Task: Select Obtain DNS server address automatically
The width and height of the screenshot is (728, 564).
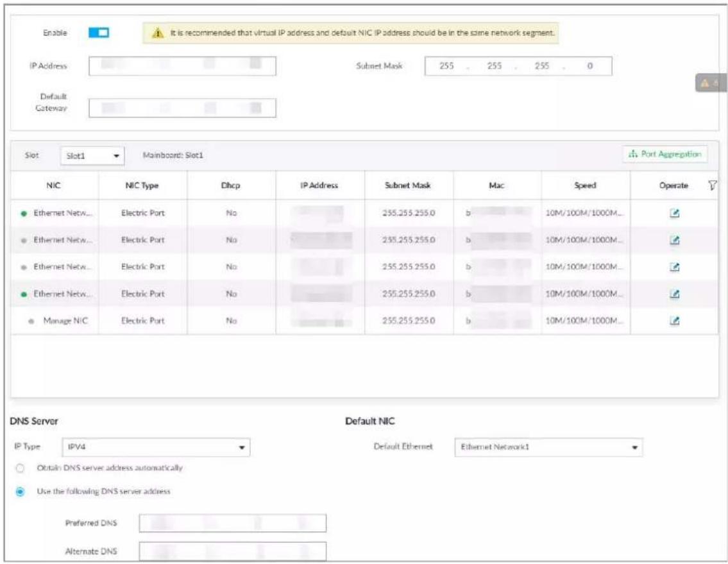Action: tap(20, 468)
